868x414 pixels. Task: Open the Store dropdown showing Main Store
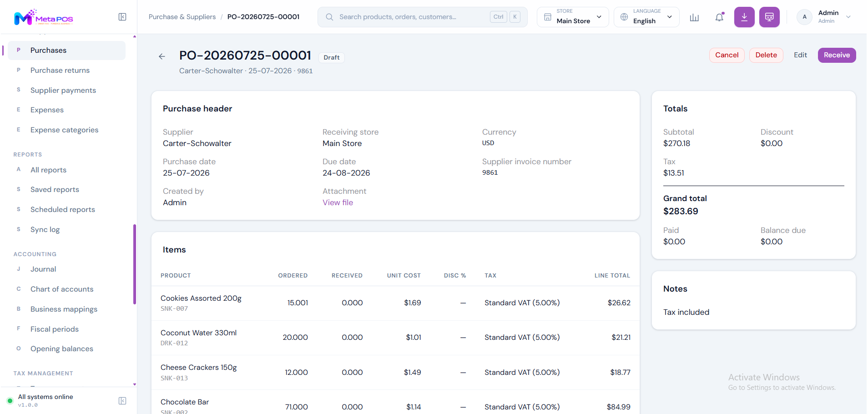click(x=573, y=17)
